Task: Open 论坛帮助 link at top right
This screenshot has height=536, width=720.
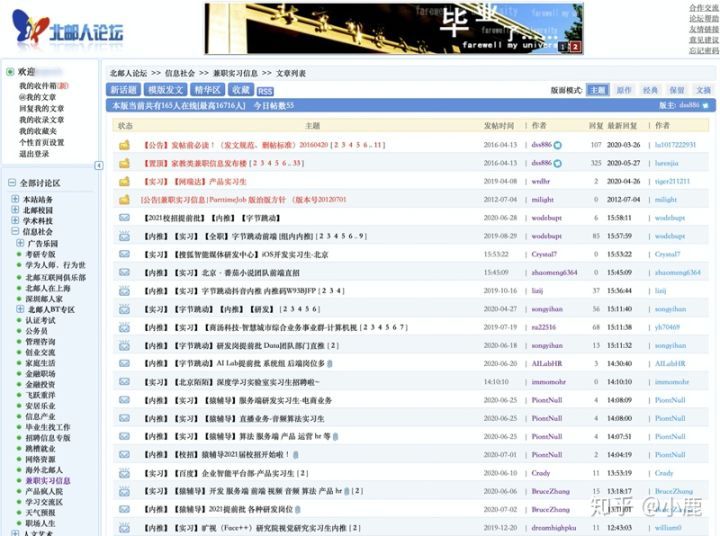Action: pyautogui.click(x=703, y=18)
